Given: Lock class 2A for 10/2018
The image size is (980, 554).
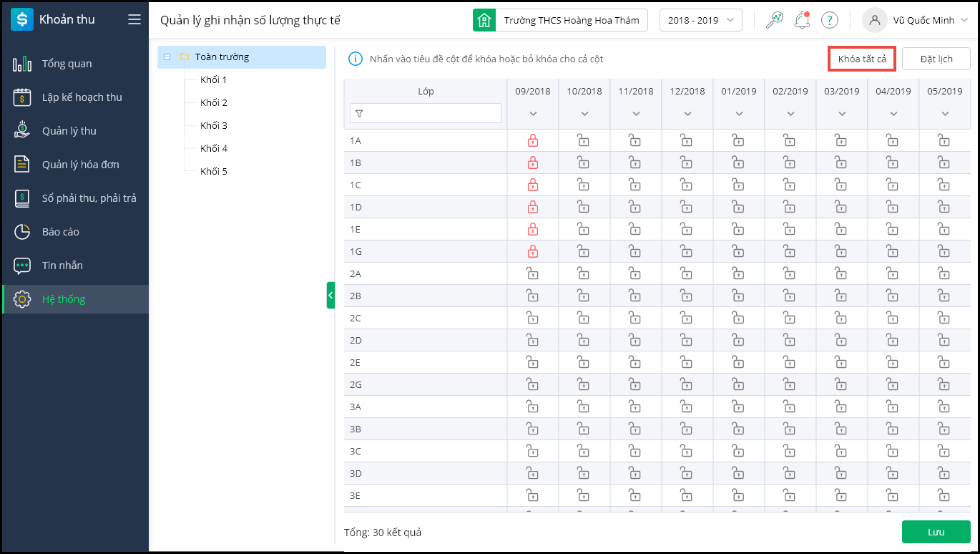Looking at the screenshot, I should click(584, 274).
